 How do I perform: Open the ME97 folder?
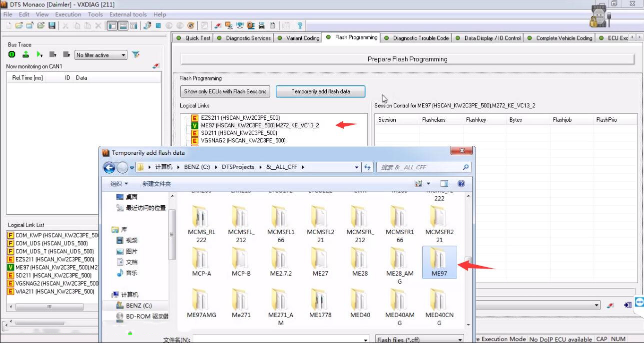pyautogui.click(x=439, y=262)
